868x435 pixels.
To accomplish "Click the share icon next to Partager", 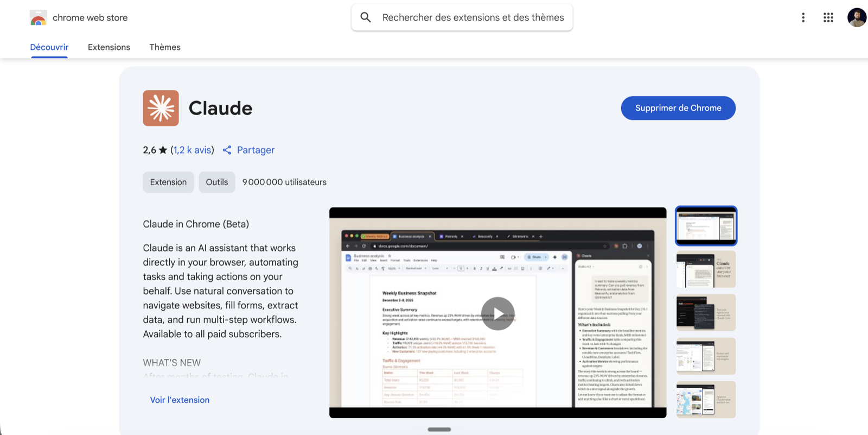I will tap(227, 150).
